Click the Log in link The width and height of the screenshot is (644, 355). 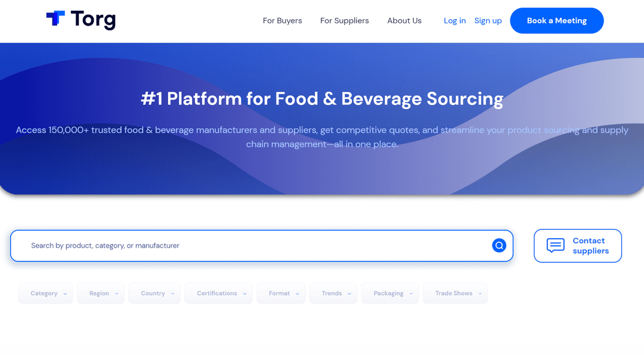click(454, 21)
